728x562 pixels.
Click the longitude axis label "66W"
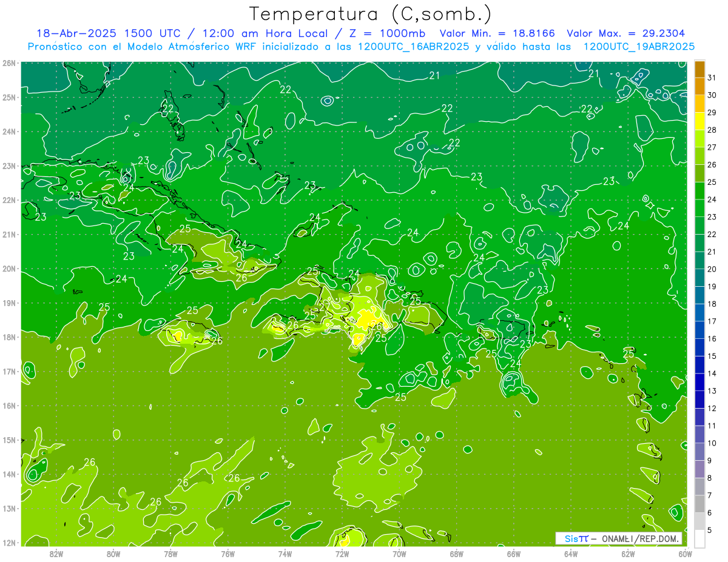coord(514,554)
